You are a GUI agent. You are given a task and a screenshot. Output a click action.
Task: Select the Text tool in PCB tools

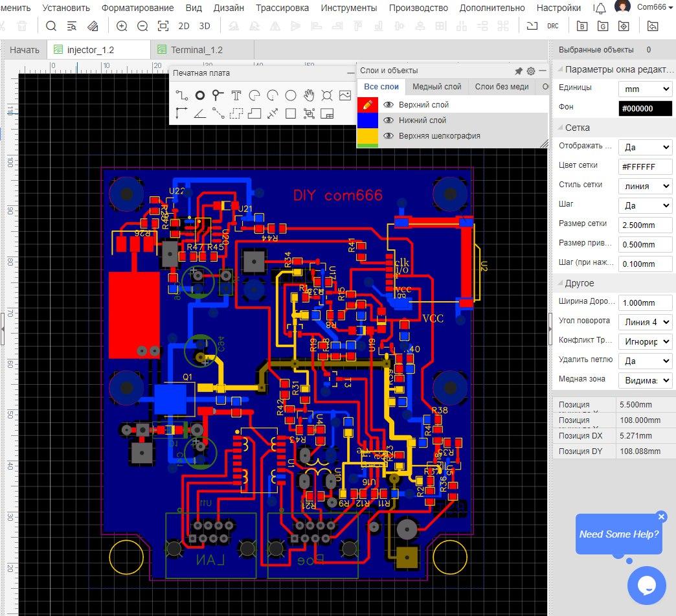tap(236, 96)
